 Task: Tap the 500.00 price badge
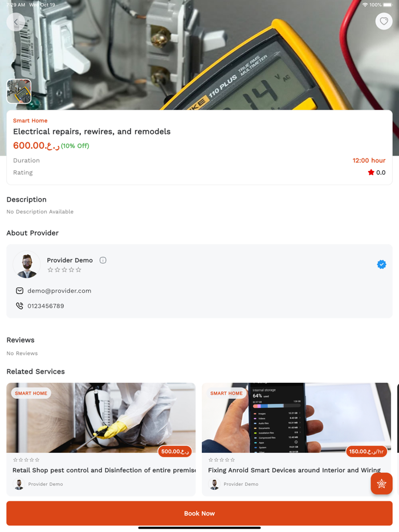click(x=175, y=452)
